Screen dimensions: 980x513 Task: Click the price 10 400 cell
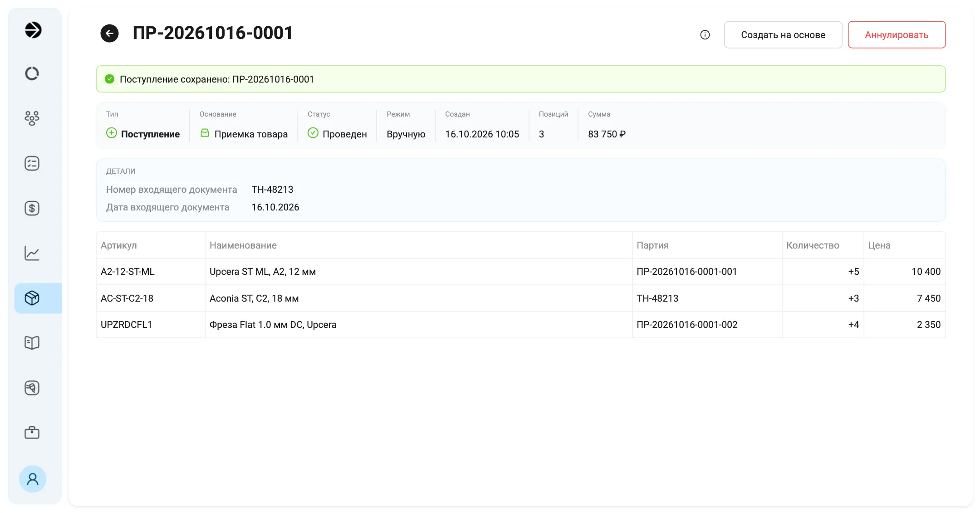pyautogui.click(x=905, y=272)
